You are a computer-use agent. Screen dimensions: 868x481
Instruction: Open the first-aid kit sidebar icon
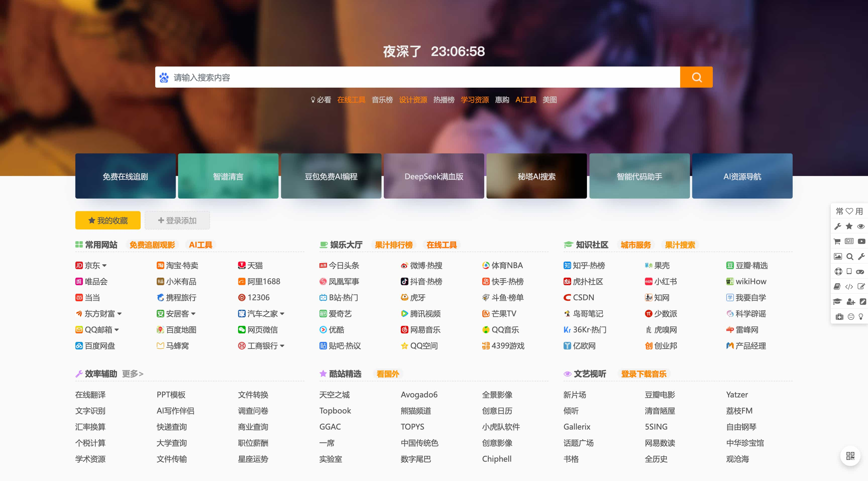pyautogui.click(x=839, y=317)
